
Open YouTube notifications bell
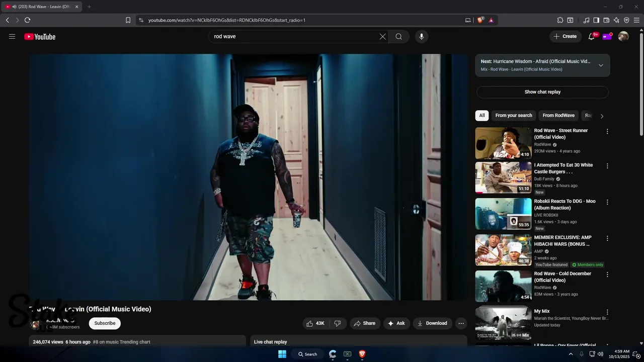(592, 36)
